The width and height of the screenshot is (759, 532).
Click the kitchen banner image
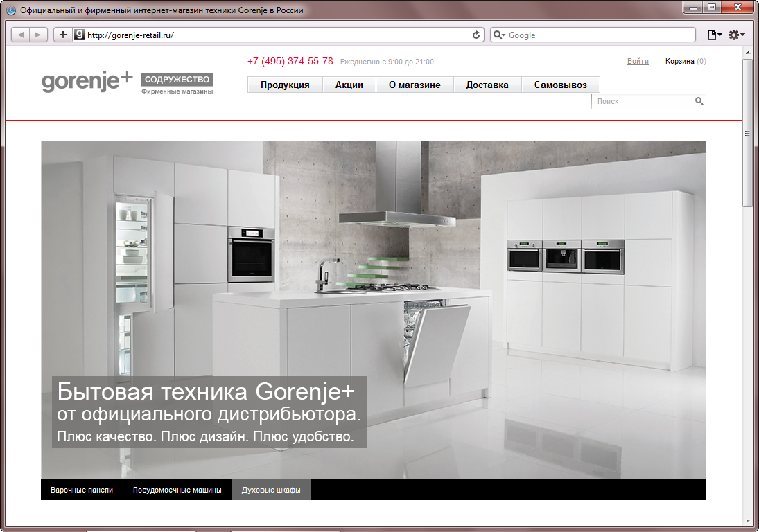[373, 310]
